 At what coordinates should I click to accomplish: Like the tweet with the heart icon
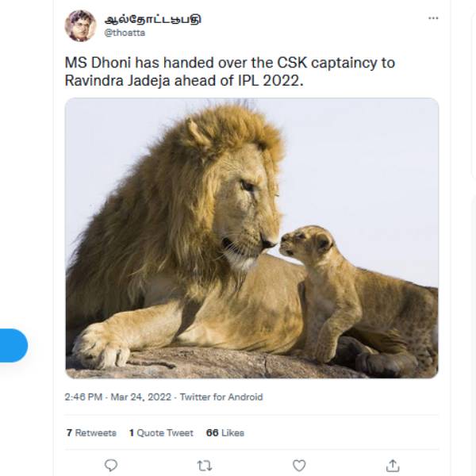(299, 465)
